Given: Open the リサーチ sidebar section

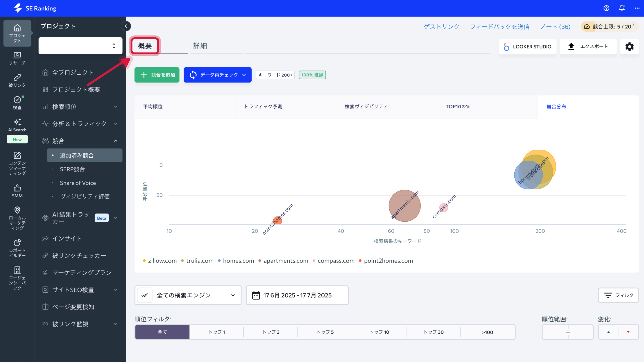Looking at the screenshot, I should 17,58.
